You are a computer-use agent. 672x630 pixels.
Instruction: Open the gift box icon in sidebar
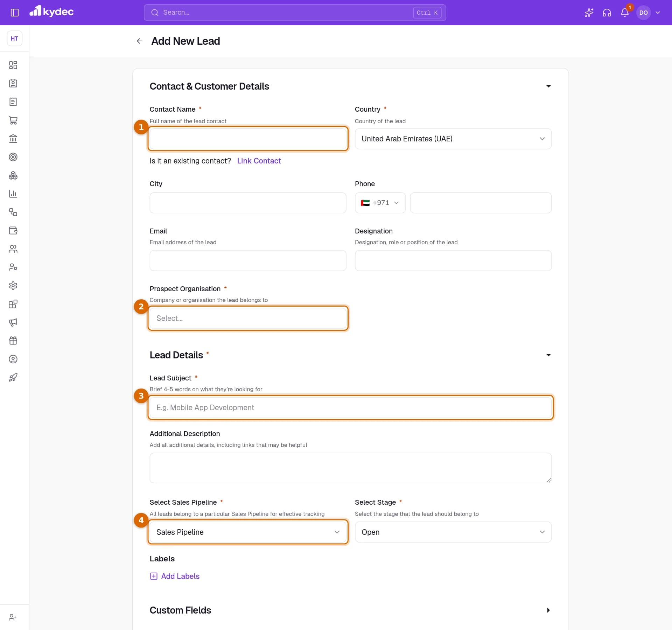[x=13, y=341]
